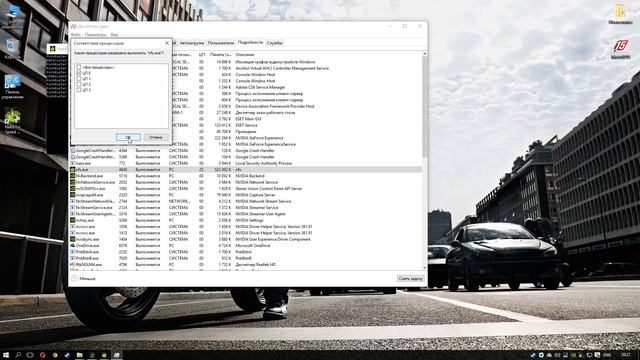Viewport: 640px width, 360px height.
Task: Switch to the Пользователи tab
Action: pyautogui.click(x=221, y=43)
